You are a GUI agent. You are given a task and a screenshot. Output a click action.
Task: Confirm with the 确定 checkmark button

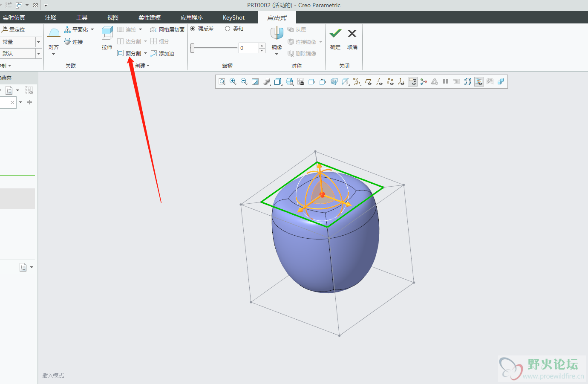click(x=335, y=39)
